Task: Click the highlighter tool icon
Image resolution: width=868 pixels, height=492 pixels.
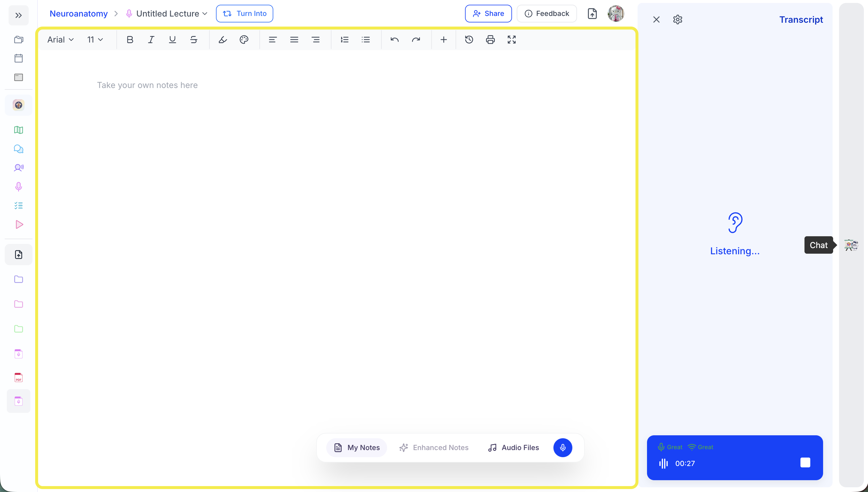Action: [x=223, y=40]
